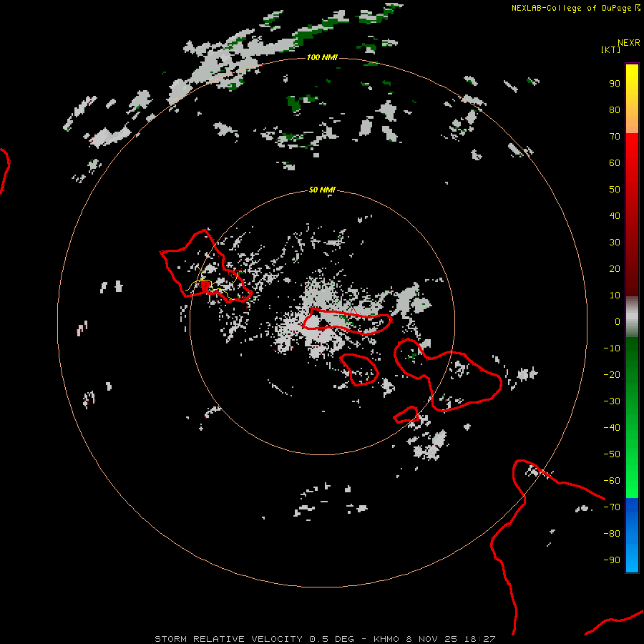
Task: Click the -40 value on the velocity scale
Action: click(612, 428)
